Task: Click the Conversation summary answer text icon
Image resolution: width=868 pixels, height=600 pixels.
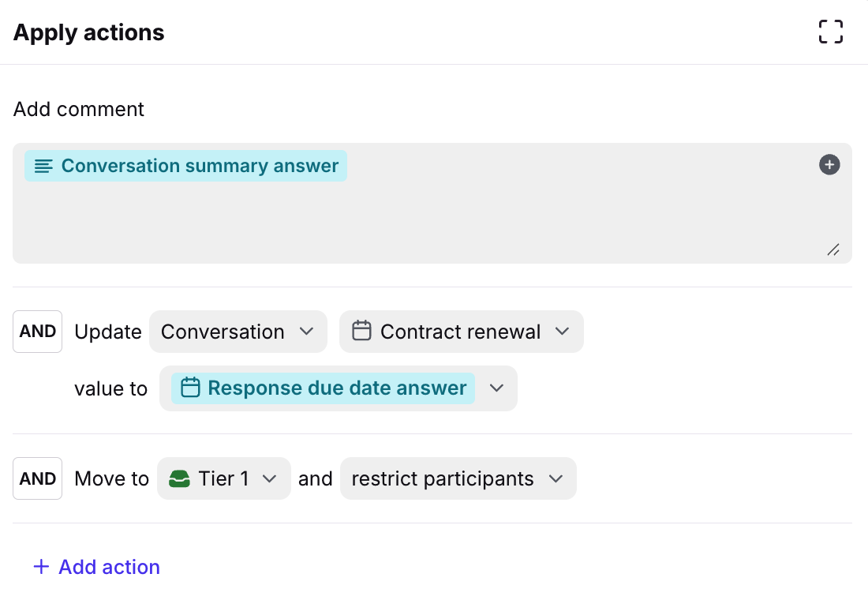Action: [x=44, y=166]
